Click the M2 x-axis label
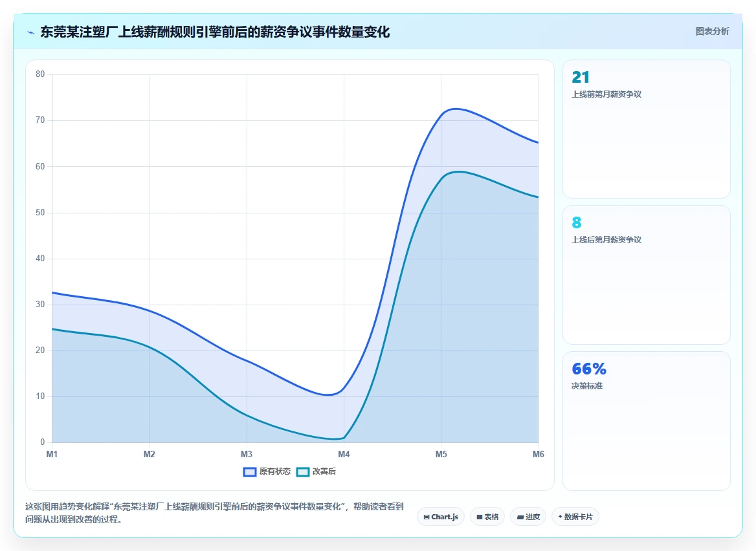The image size is (756, 551). pos(150,454)
